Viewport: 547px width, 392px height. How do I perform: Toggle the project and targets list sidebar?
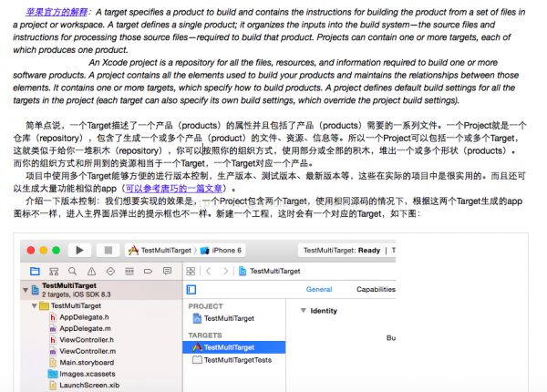[x=191, y=290]
